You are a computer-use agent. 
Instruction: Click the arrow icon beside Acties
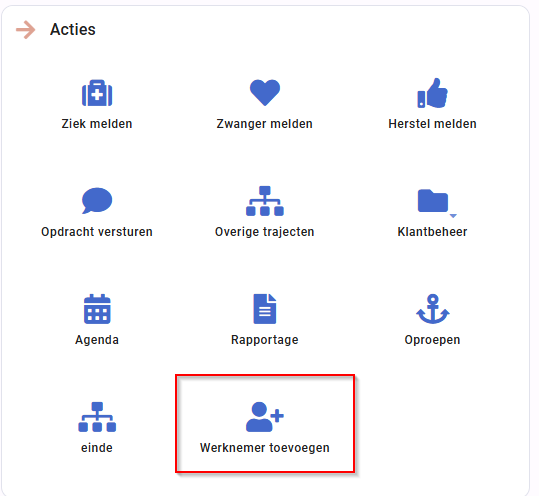(x=26, y=30)
